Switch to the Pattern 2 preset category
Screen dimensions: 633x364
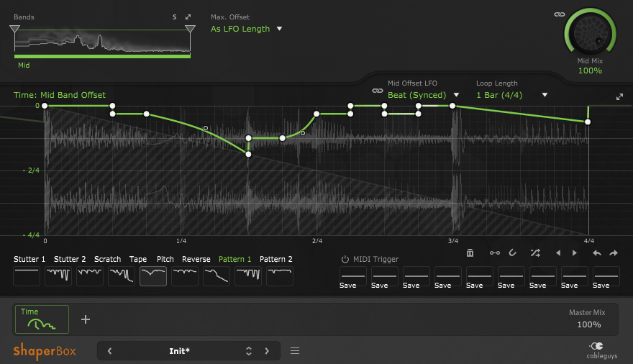point(275,259)
